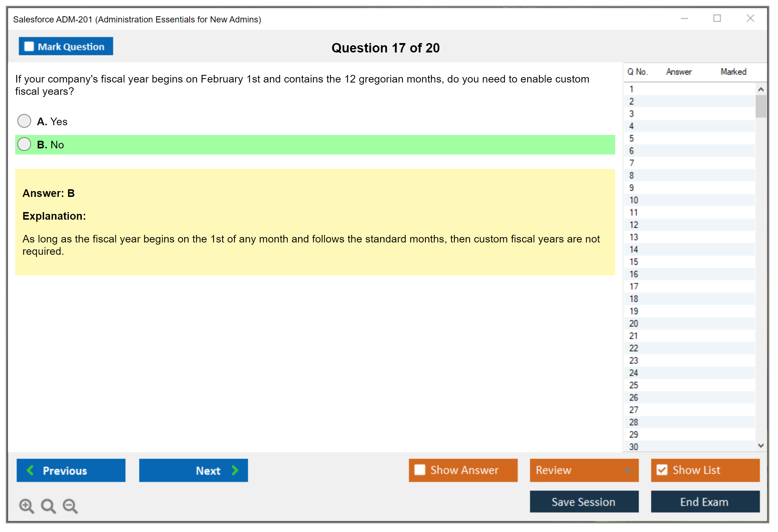Click the green right arrow on Next

(x=235, y=470)
